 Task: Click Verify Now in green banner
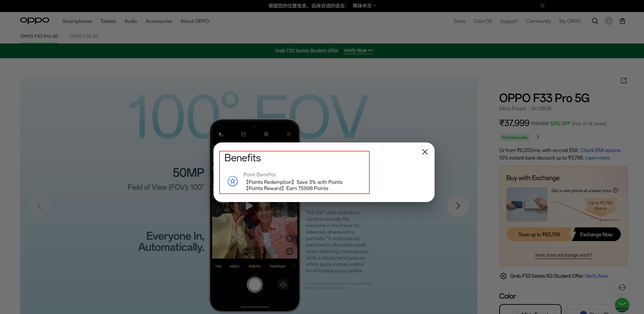(358, 50)
